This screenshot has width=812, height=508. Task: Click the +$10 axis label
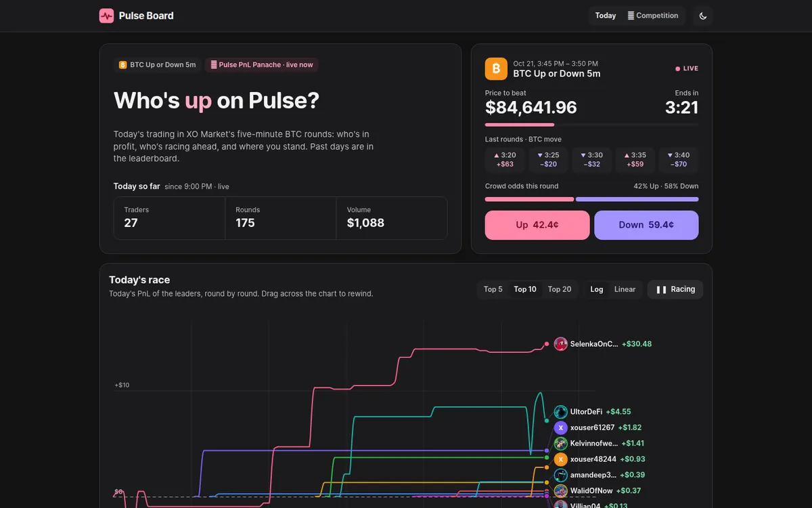coord(122,385)
